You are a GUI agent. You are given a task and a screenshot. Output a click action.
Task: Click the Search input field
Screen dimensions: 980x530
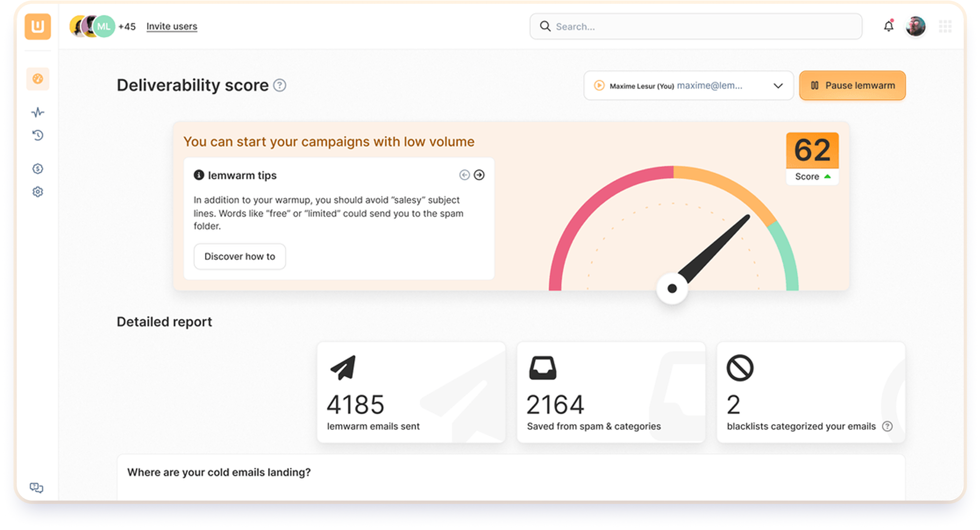click(696, 27)
